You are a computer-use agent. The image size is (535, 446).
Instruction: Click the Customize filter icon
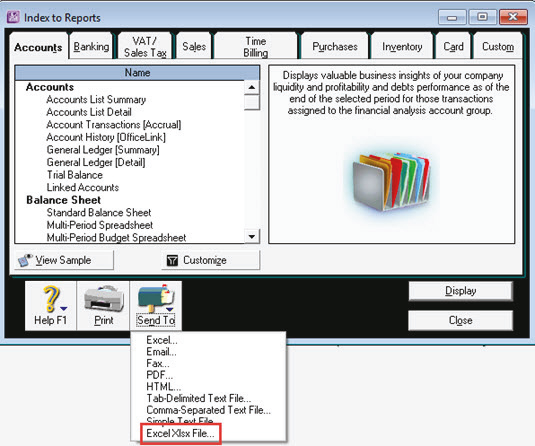(172, 261)
